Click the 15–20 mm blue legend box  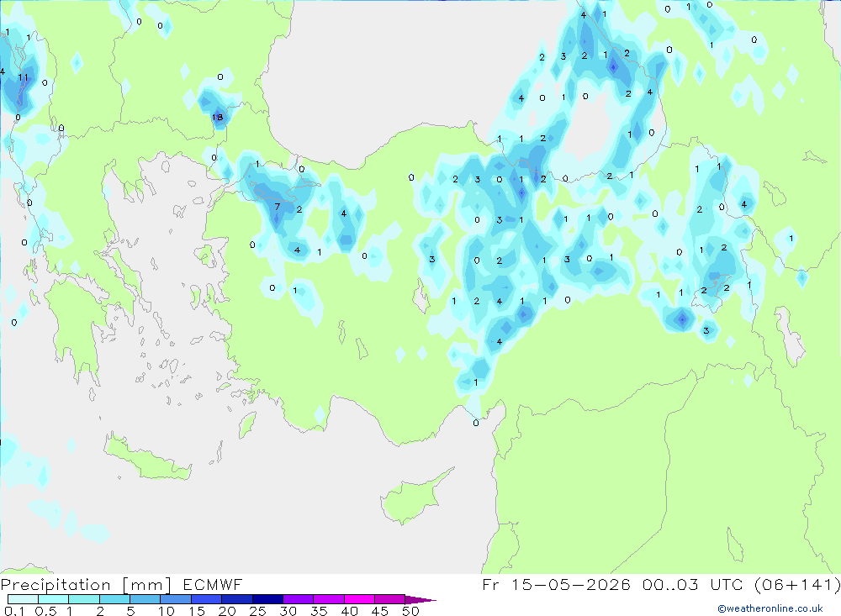pyautogui.click(x=206, y=599)
